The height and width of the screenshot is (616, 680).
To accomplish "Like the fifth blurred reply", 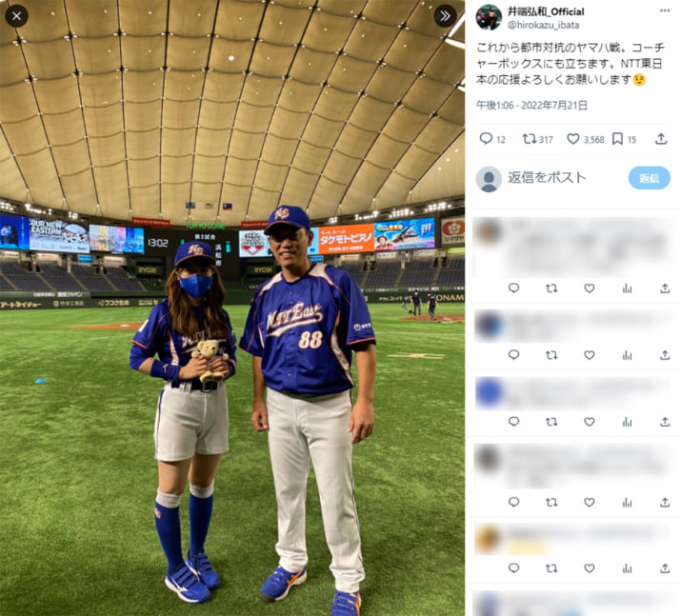I will (589, 567).
